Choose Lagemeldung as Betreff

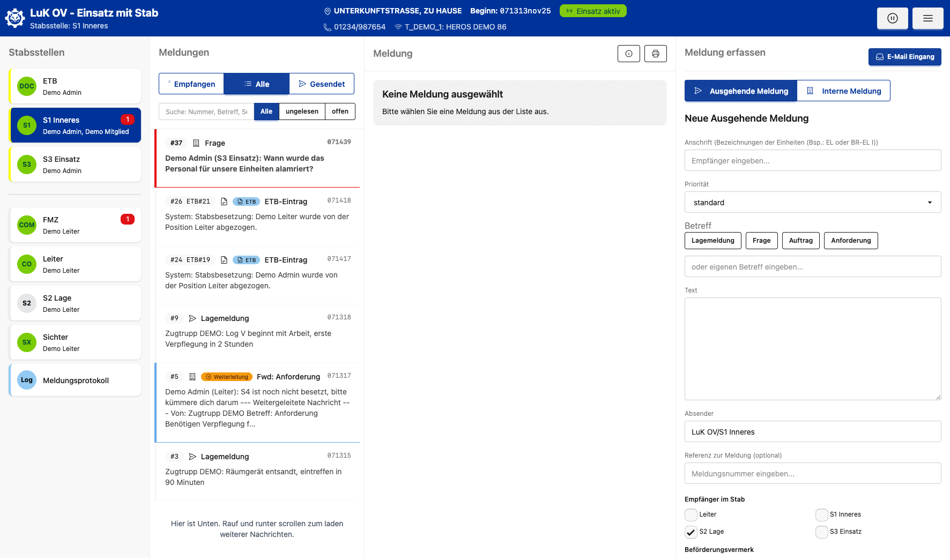click(712, 241)
